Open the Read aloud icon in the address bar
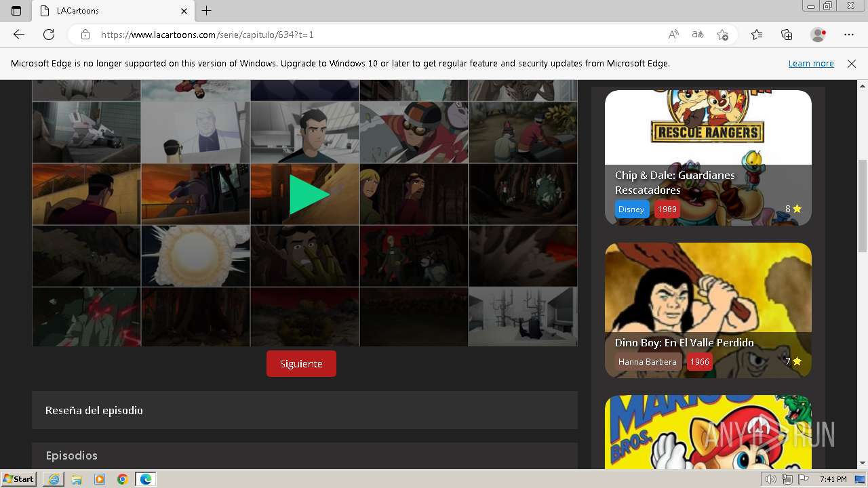The width and height of the screenshot is (868, 488). [673, 35]
